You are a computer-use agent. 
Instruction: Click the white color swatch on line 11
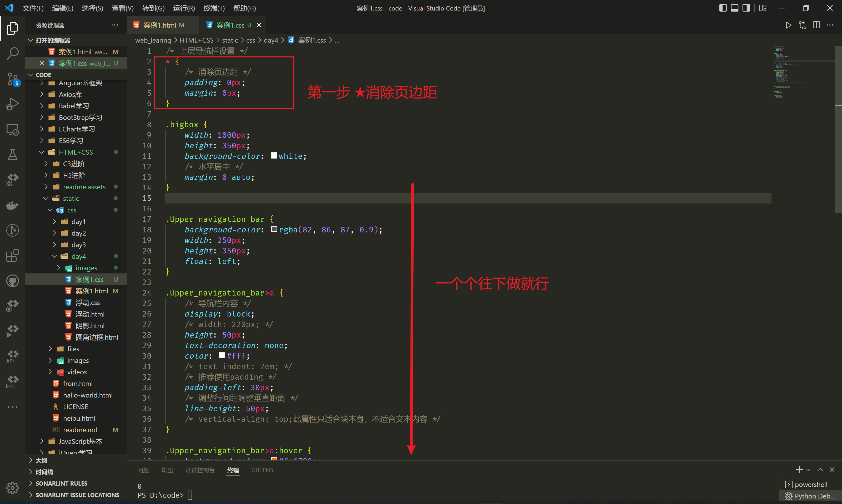[x=274, y=156]
